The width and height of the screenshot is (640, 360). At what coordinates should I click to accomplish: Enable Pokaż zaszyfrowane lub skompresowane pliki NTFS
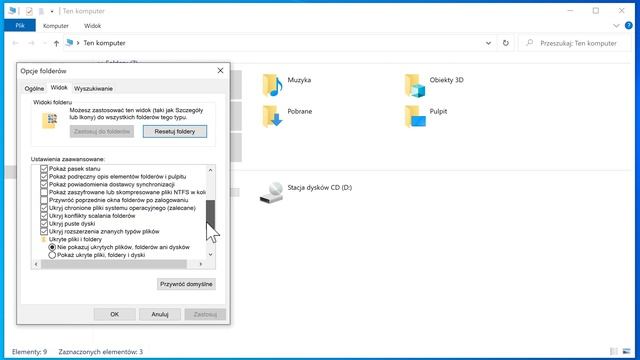click(44, 192)
